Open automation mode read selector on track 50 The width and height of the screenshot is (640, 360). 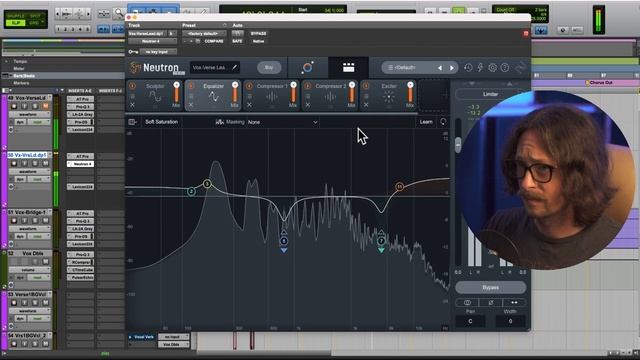point(39,179)
